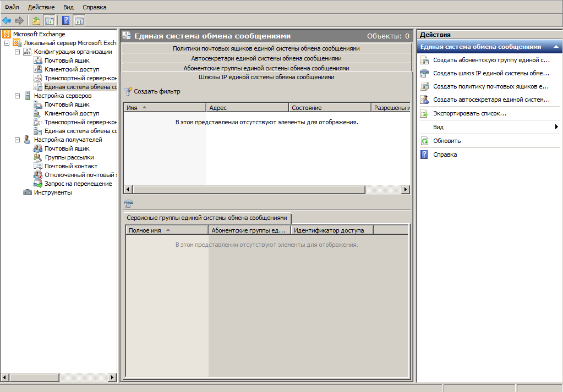Open the Инструменты toolbox node
Viewport: 563px width, 392px height.
53,192
